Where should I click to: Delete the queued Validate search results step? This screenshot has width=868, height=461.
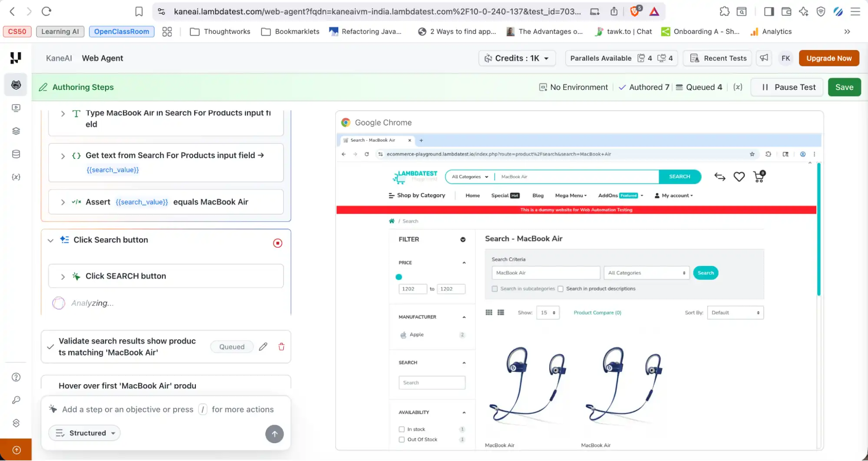click(281, 346)
